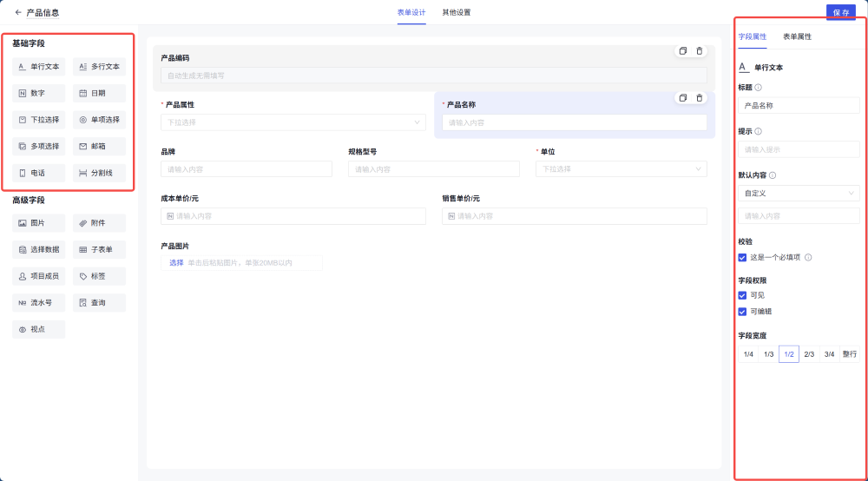The height and width of the screenshot is (481, 868).
Task: Add the 子表单 advanced field
Action: 99,250
